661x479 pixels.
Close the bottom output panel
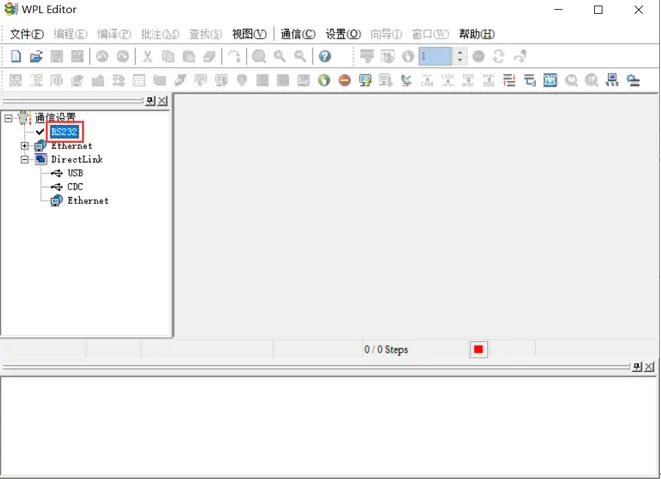click(x=649, y=366)
